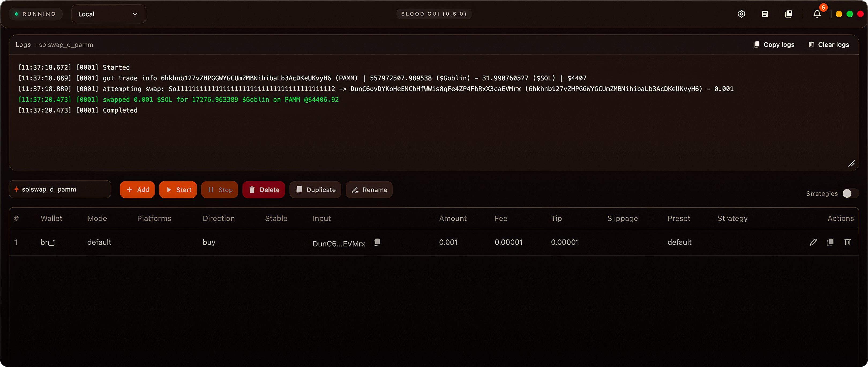Click the 0.00001 tip cell
This screenshot has height=367, width=868.
click(565, 242)
